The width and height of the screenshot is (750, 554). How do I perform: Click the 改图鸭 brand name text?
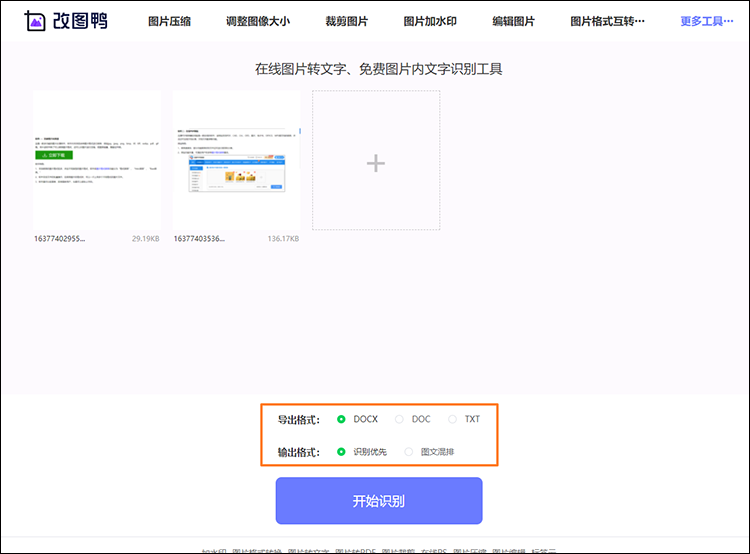click(82, 21)
